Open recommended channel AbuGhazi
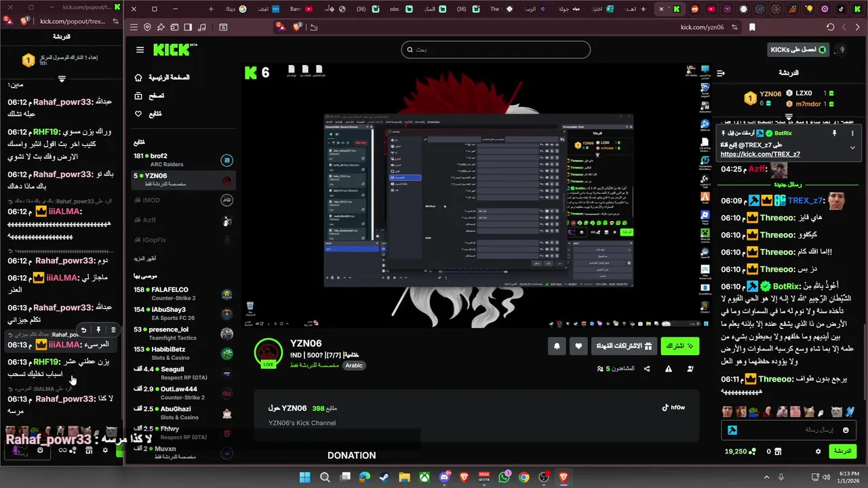This screenshot has width=868, height=488. pos(183,413)
